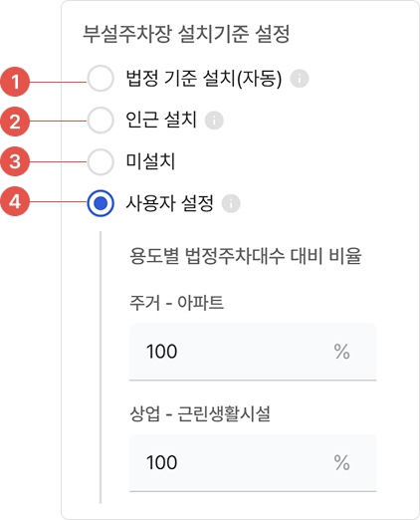This screenshot has height=520, width=420.
Task: Click % suffix in 상업 - 근린생활시설 field
Action: pyautogui.click(x=341, y=462)
